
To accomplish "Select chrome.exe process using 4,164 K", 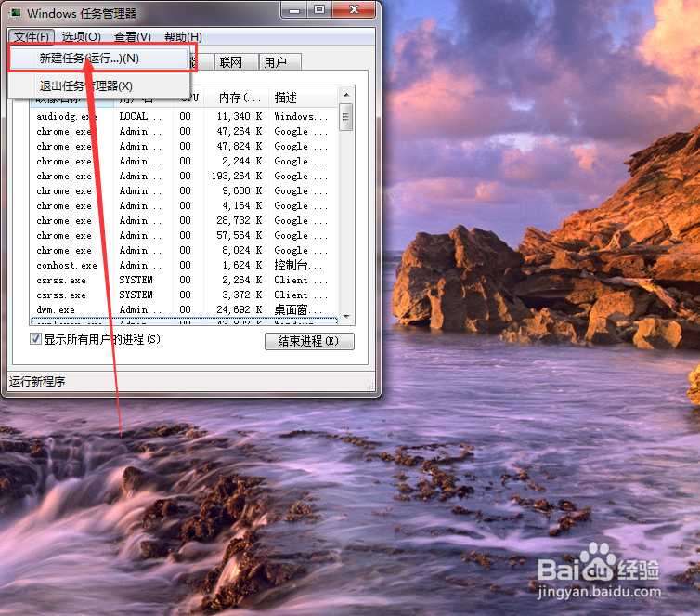I will pos(184,206).
